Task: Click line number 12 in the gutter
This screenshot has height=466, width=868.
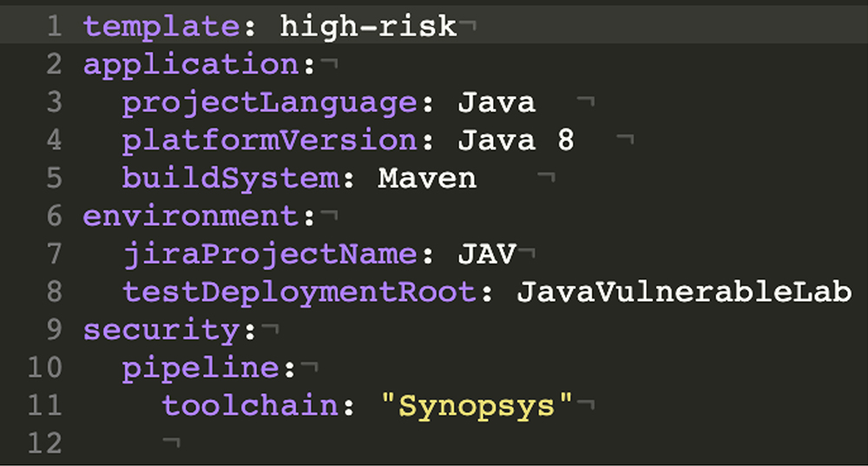Action: (43, 444)
